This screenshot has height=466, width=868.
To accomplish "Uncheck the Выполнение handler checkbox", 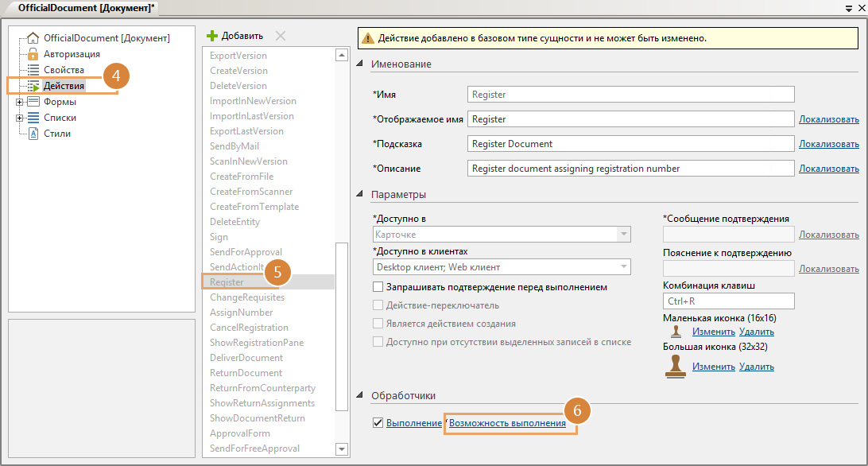I will pyautogui.click(x=378, y=423).
